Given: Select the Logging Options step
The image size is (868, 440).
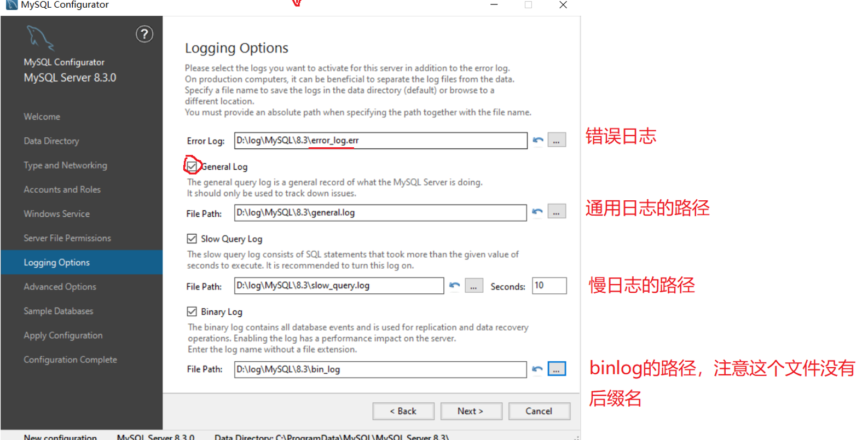Looking at the screenshot, I should point(82,262).
